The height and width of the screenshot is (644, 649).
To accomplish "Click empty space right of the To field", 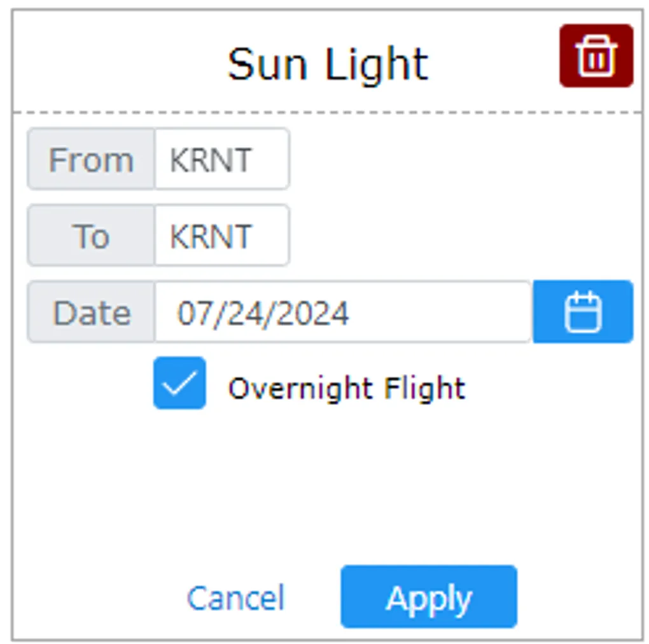I will (x=458, y=235).
